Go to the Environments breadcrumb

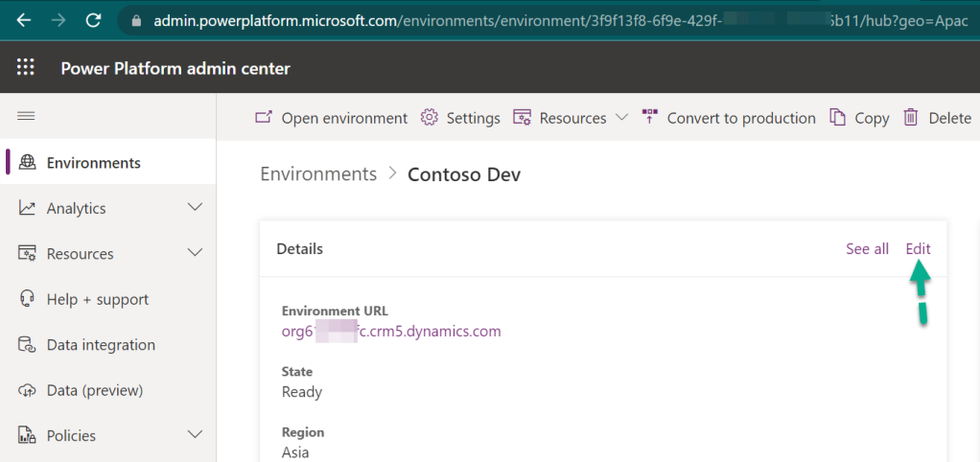click(318, 173)
